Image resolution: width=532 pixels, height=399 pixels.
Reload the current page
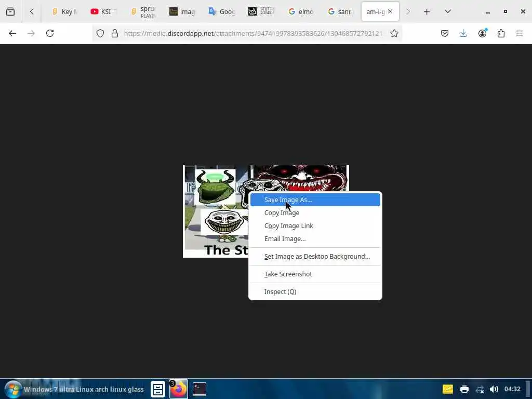[x=50, y=33]
